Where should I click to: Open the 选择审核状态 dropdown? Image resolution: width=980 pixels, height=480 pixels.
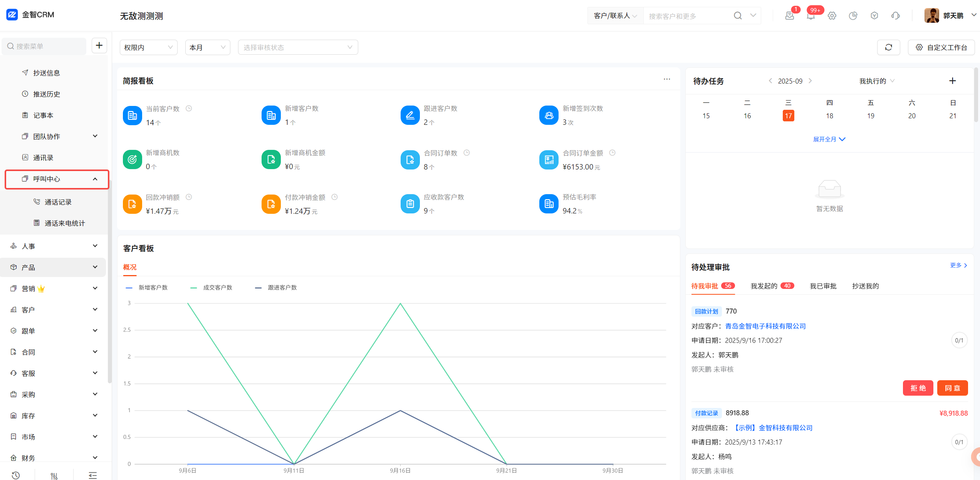click(x=298, y=47)
